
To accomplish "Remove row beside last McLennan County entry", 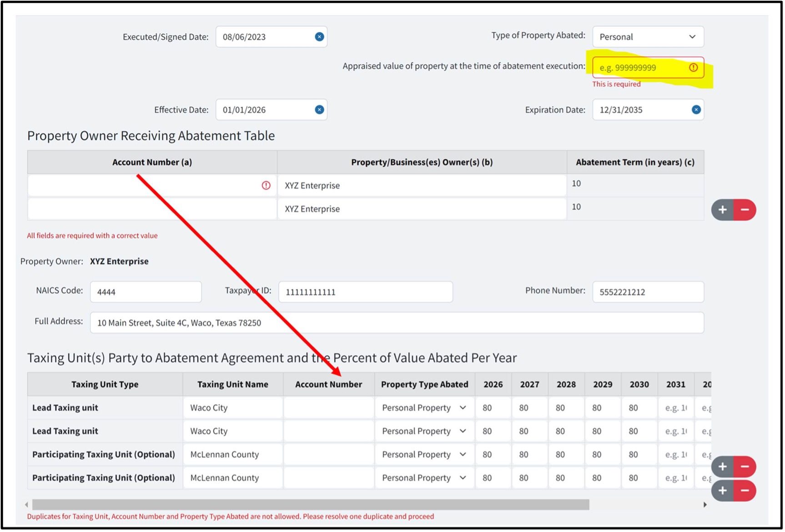I will pos(745,491).
